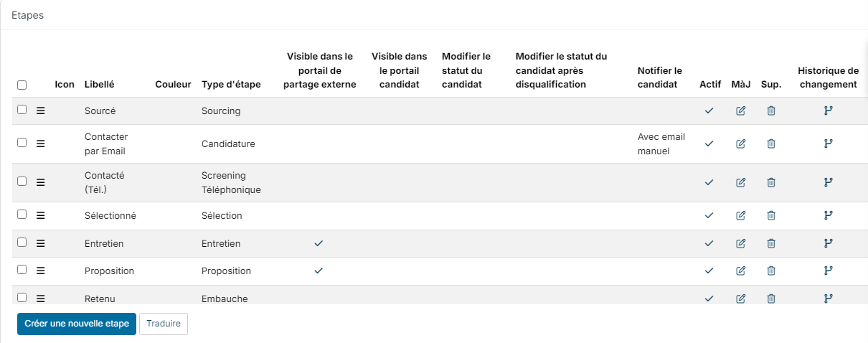Open change history for Entretien stage
The width and height of the screenshot is (868, 343).
click(x=828, y=243)
